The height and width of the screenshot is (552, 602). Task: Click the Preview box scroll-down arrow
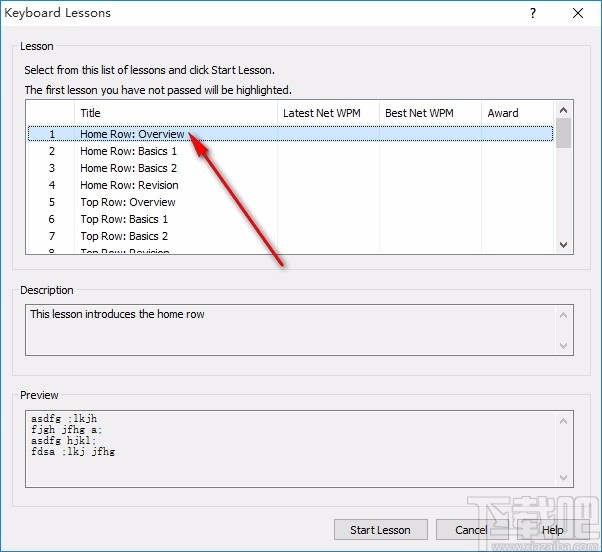click(564, 478)
